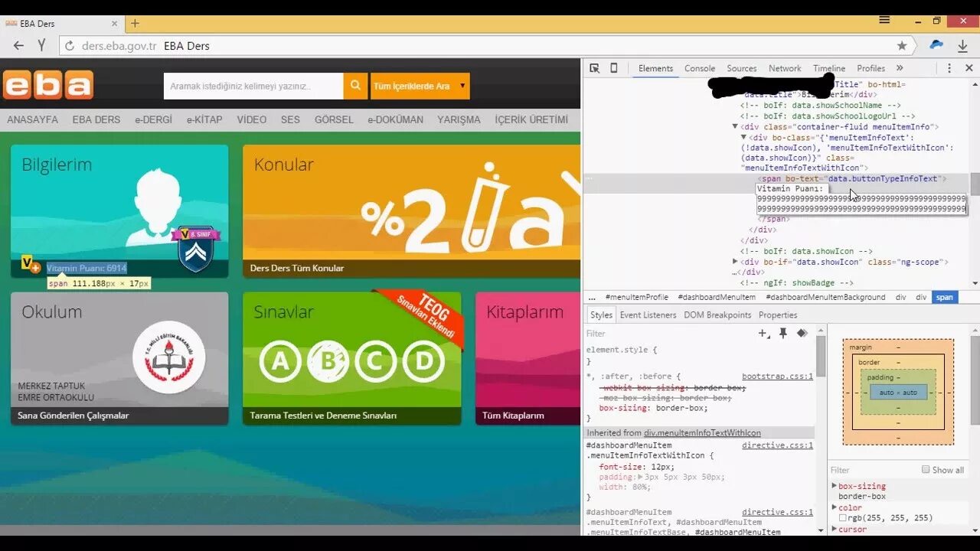Close the DevTools panel
Screen dimensions: 980x551
pyautogui.click(x=969, y=68)
